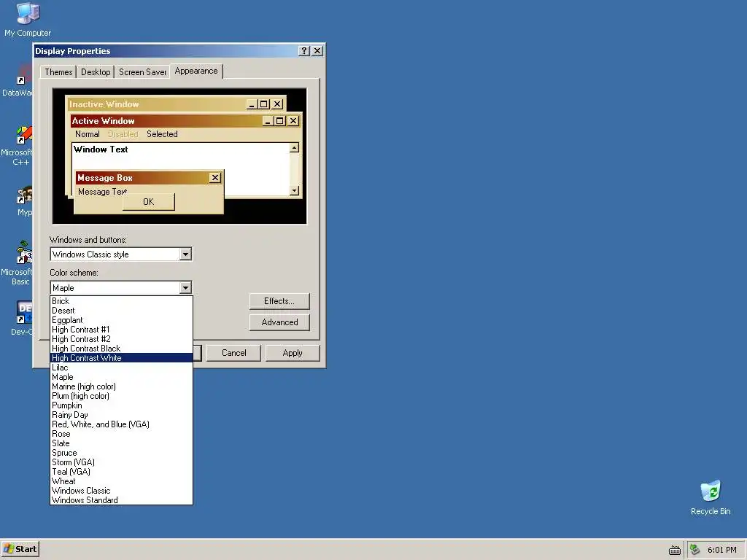747x560 pixels.
Task: Select the Wheat color scheme
Action: 122,481
